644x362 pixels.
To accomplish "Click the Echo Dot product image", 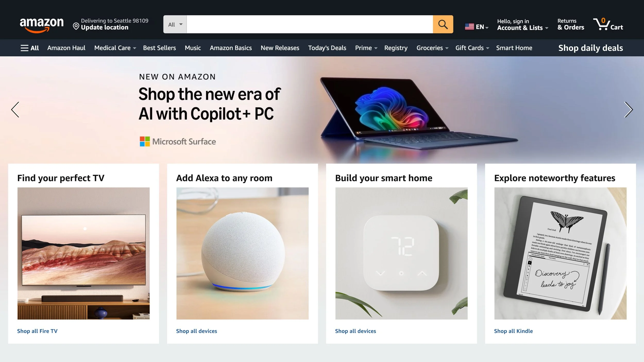I will (242, 253).
